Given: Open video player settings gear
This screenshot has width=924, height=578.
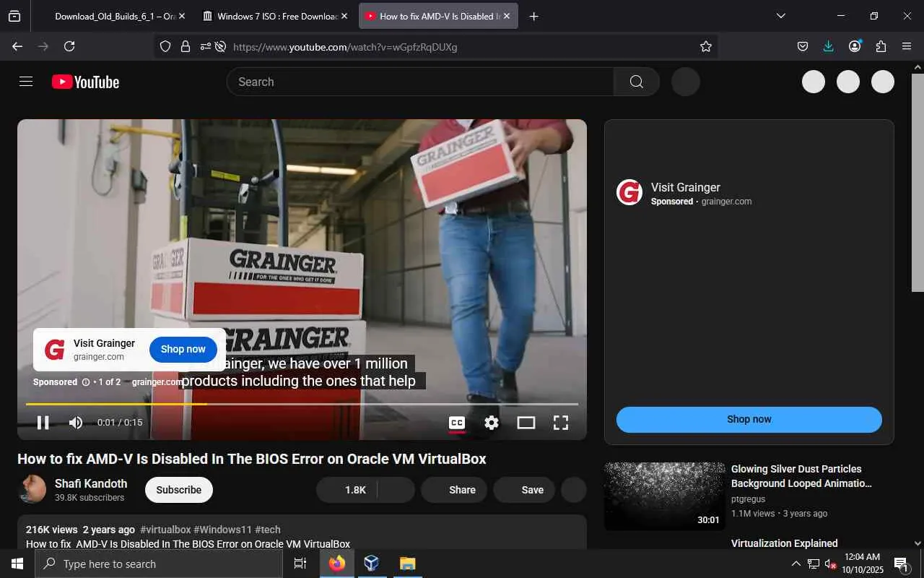Looking at the screenshot, I should point(492,423).
